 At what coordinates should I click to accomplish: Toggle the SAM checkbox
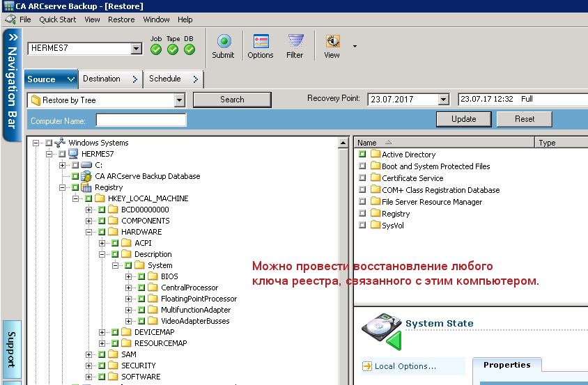point(102,354)
